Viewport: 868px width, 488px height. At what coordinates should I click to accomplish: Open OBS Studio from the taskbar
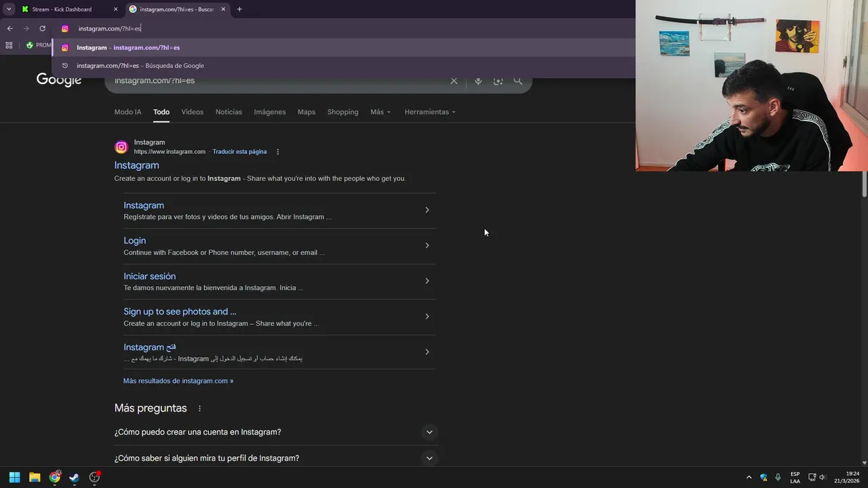coord(95,477)
